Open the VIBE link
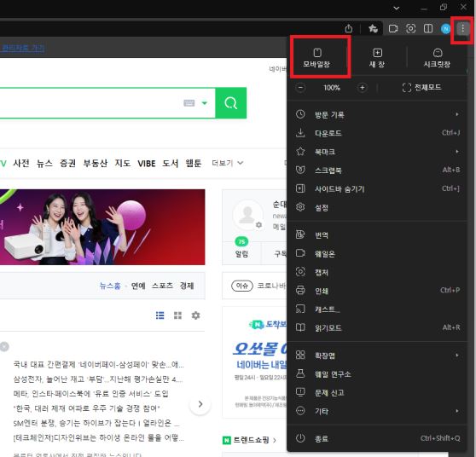 (147, 164)
